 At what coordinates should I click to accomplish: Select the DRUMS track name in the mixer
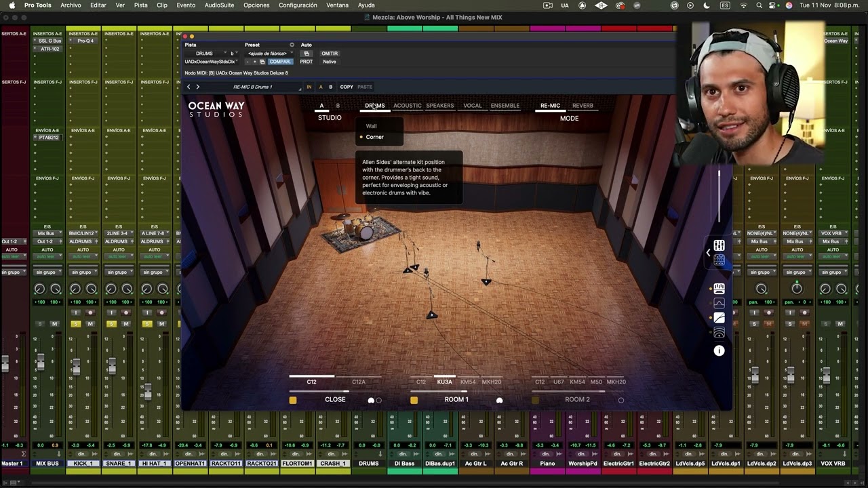pyautogui.click(x=369, y=464)
